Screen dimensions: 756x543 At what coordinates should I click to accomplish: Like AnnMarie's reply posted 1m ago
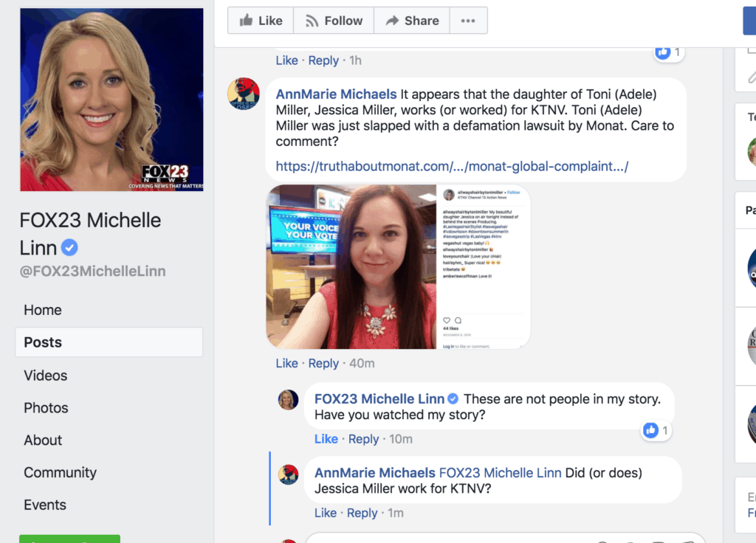point(326,513)
